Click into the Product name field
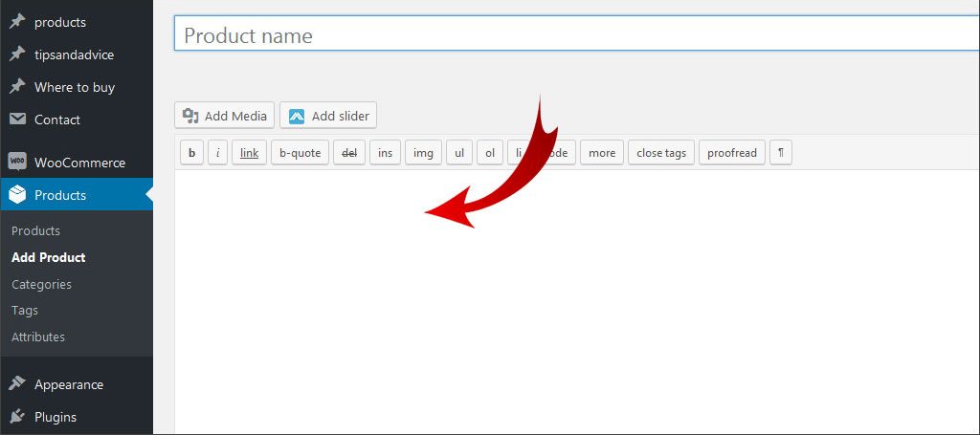 (574, 34)
